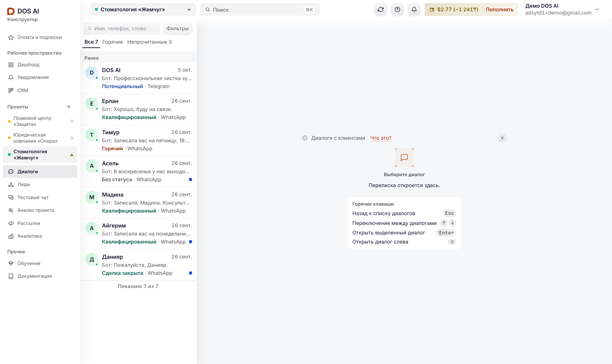Click Пополнить balance link

click(x=499, y=10)
